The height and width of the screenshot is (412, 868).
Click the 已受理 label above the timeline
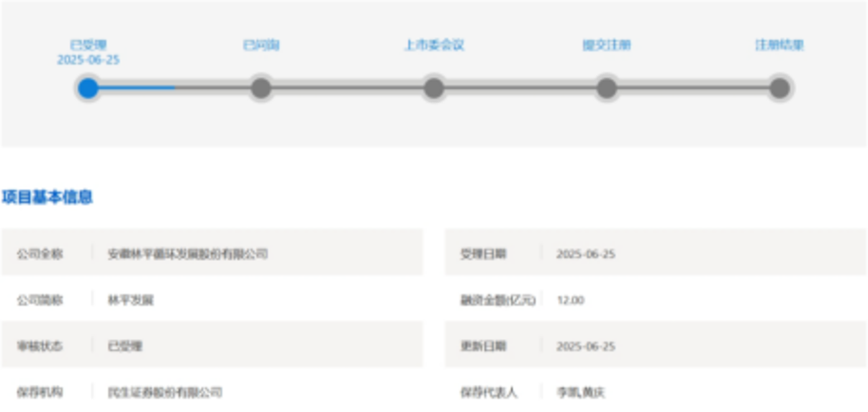pos(88,45)
